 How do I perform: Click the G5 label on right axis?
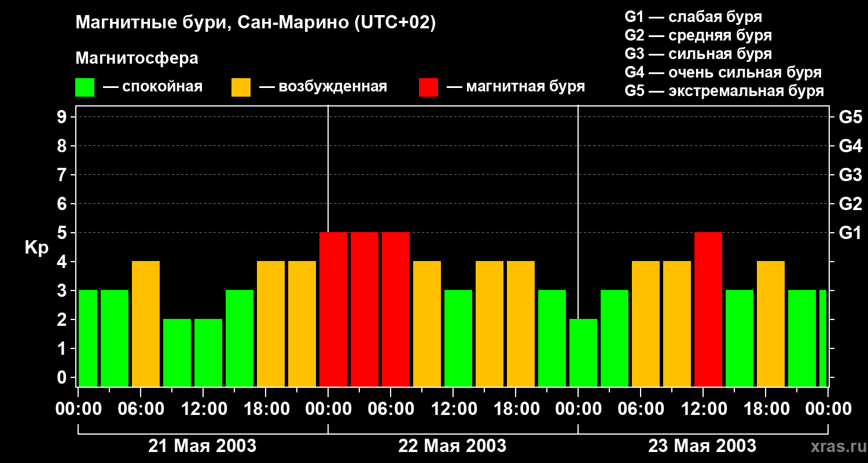coord(850,117)
